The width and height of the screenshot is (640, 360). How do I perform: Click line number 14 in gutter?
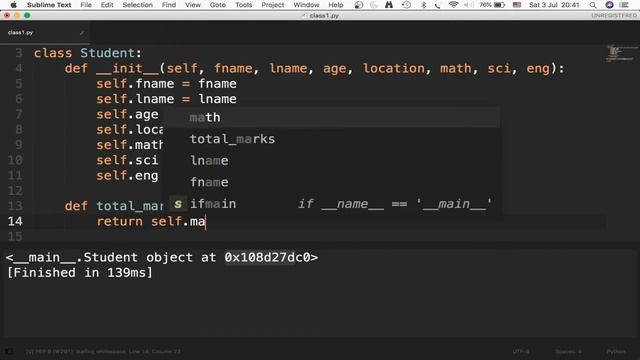click(x=15, y=221)
